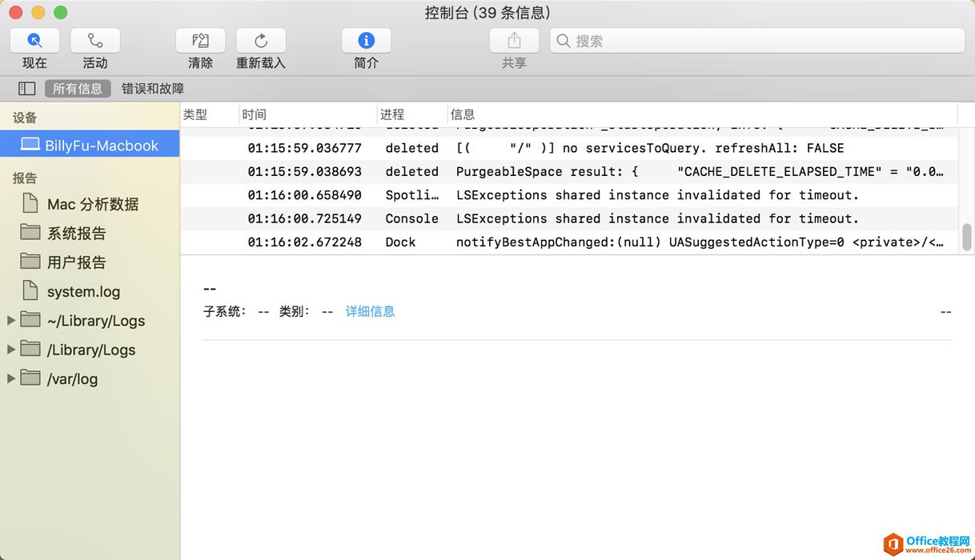
Task: Click time cell 01:15:59.038693
Action: (304, 171)
